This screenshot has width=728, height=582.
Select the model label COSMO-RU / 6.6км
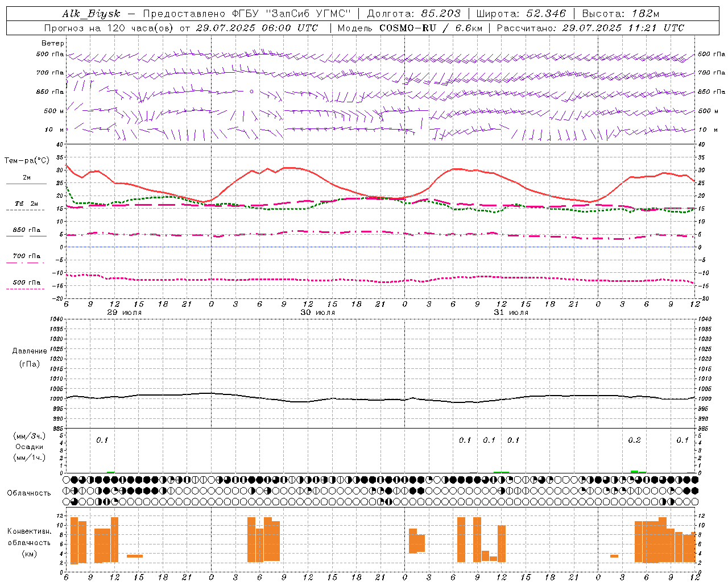(x=431, y=28)
